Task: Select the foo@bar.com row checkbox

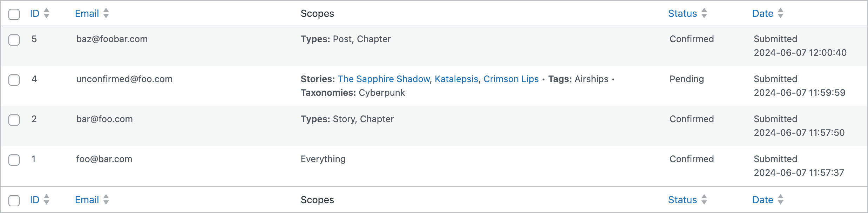Action: point(14,160)
